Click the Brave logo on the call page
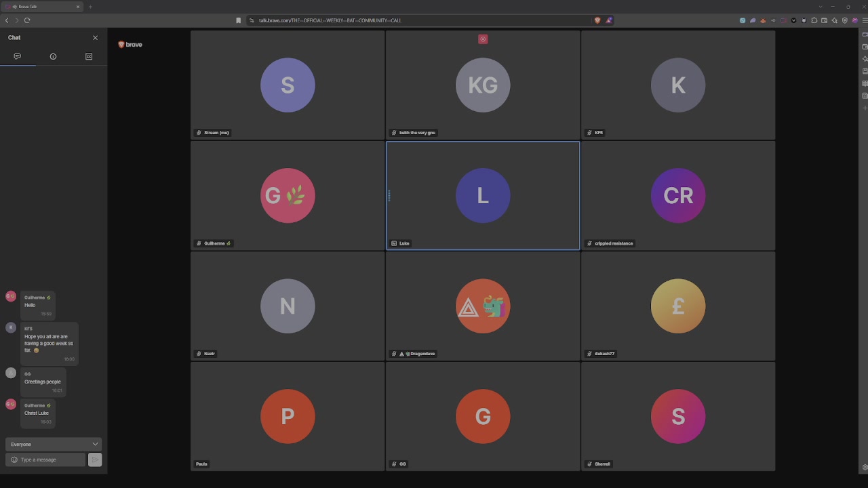The image size is (868, 488). pos(130,45)
